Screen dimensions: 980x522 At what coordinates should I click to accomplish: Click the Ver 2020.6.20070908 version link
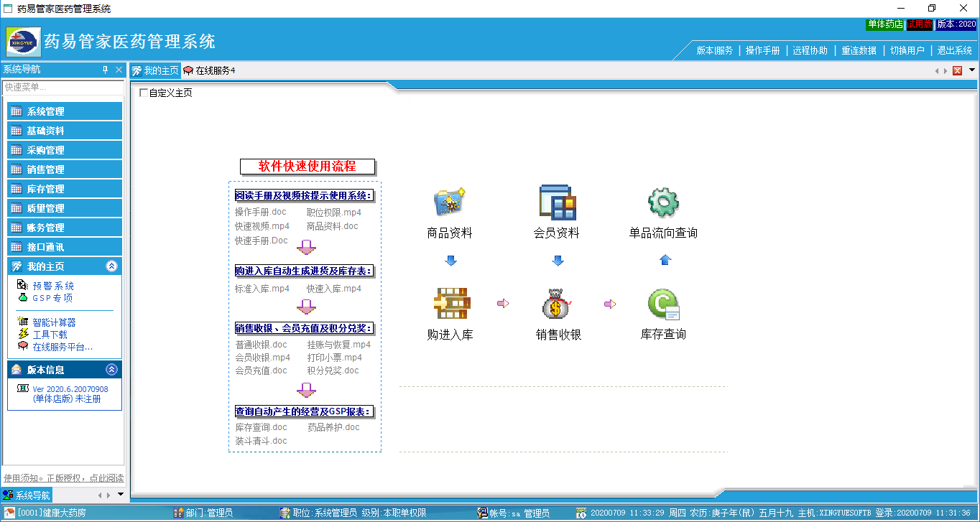tap(70, 389)
